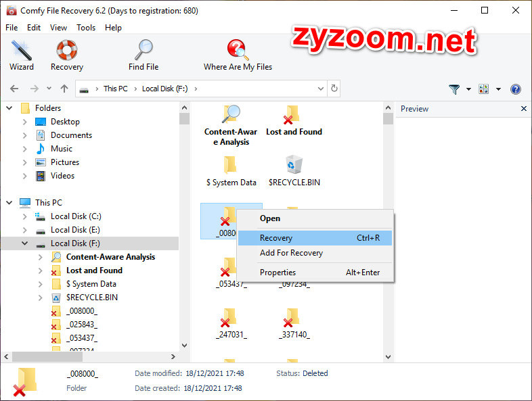
Task: Choose Open in the context menu
Action: pyautogui.click(x=315, y=218)
